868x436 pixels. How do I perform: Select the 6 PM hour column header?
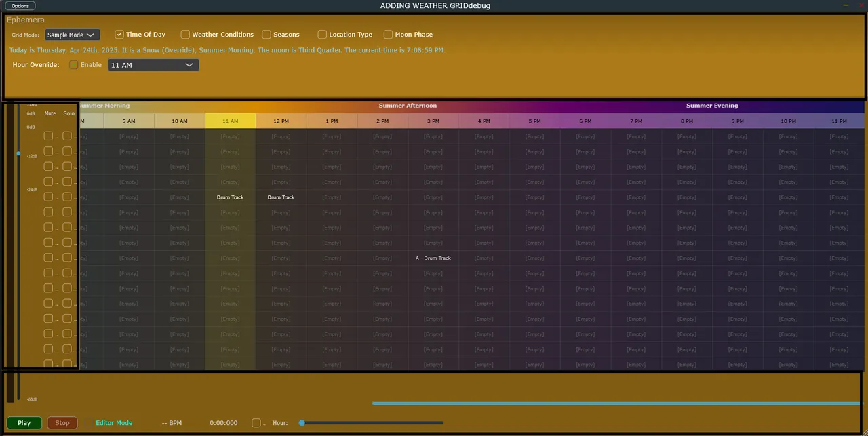[x=585, y=121]
